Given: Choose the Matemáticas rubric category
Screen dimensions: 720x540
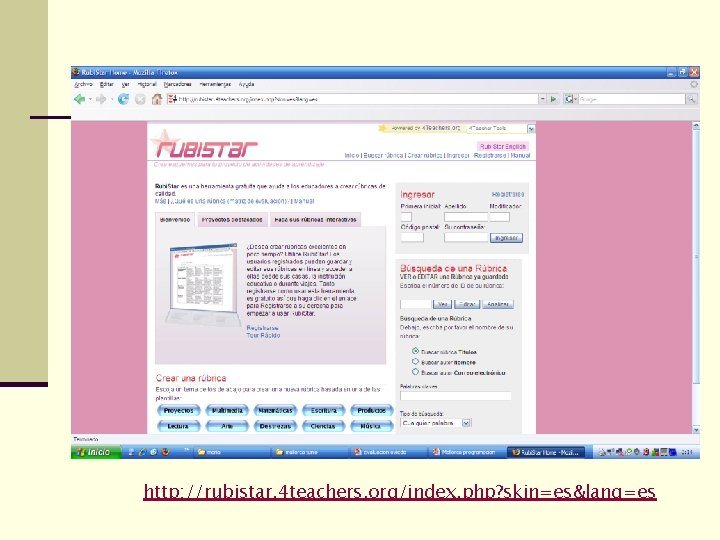Looking at the screenshot, I should tap(275, 410).
